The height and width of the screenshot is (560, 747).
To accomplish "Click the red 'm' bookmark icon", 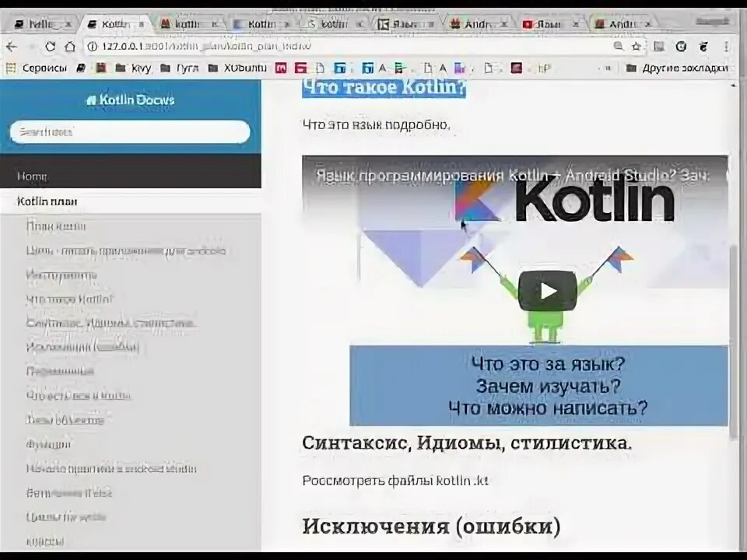I will (x=281, y=68).
